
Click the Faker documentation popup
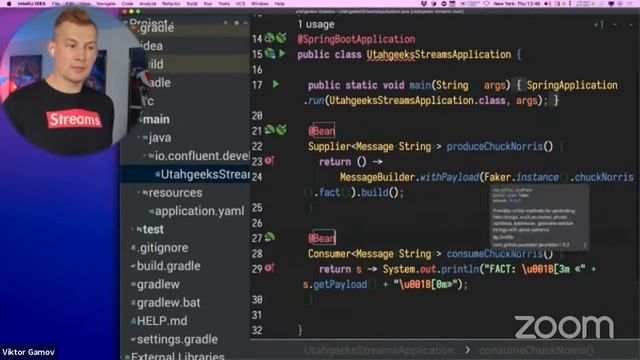point(539,218)
